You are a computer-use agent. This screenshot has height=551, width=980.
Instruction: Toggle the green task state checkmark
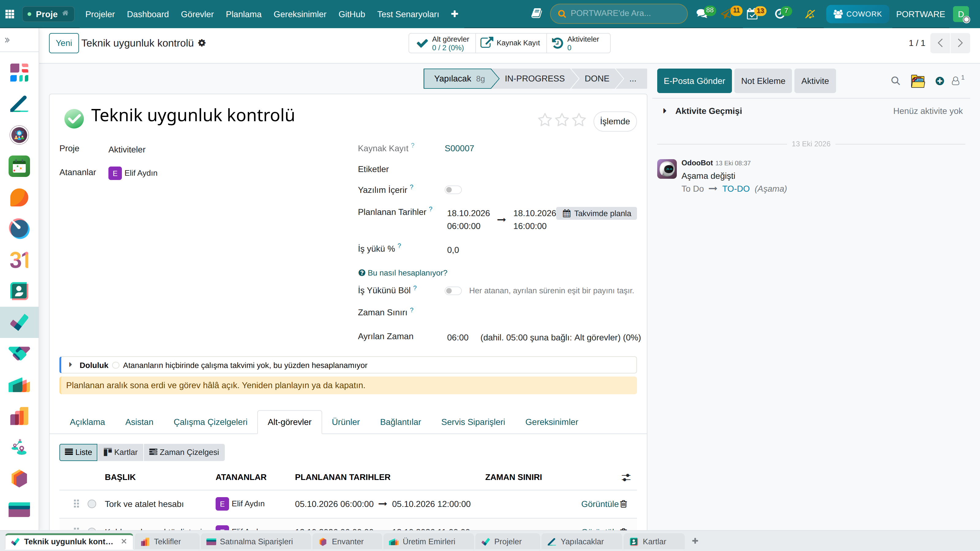[74, 119]
